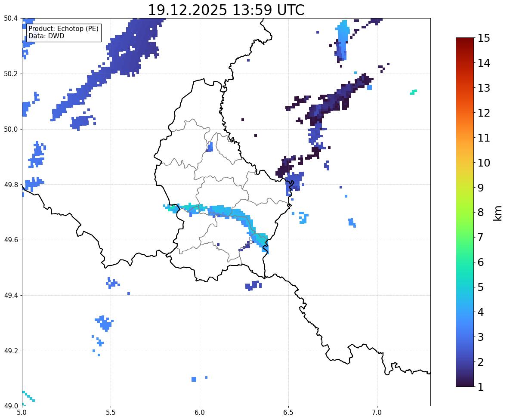The image size is (507, 420).
Task: Click the colorbar tick label "13"
Action: click(484, 88)
